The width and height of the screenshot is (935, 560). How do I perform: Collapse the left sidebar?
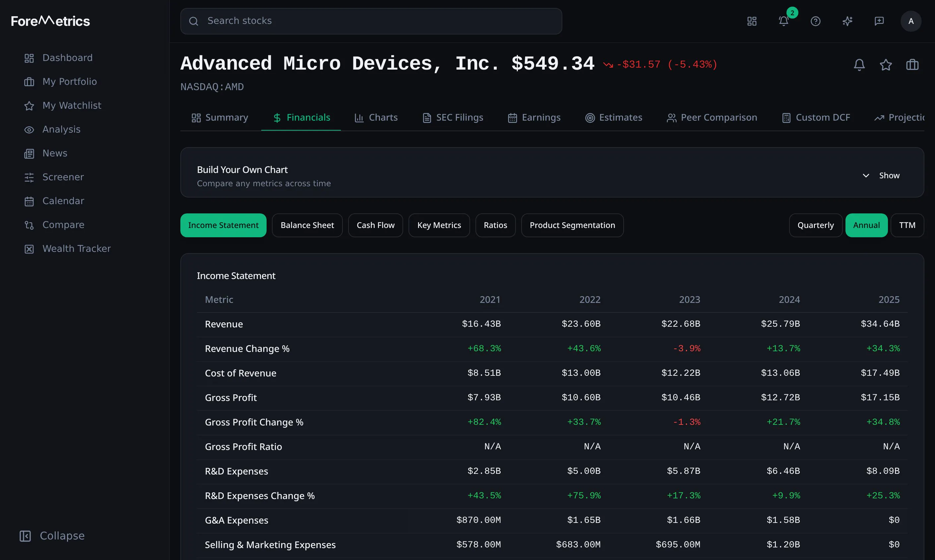tap(52, 536)
